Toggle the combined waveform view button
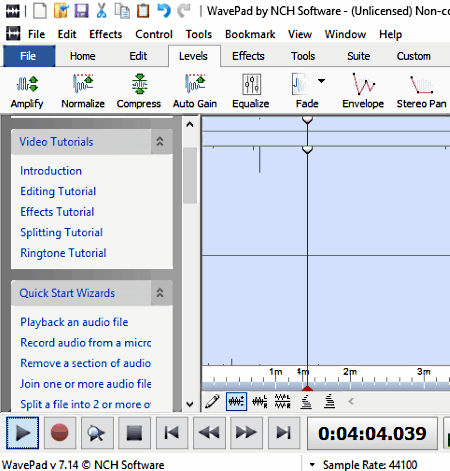The width and height of the screenshot is (450, 471). pos(236,401)
